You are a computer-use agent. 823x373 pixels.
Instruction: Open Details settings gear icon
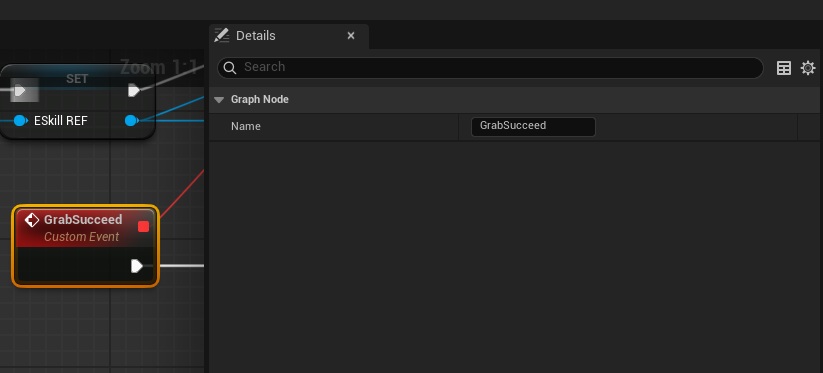808,68
